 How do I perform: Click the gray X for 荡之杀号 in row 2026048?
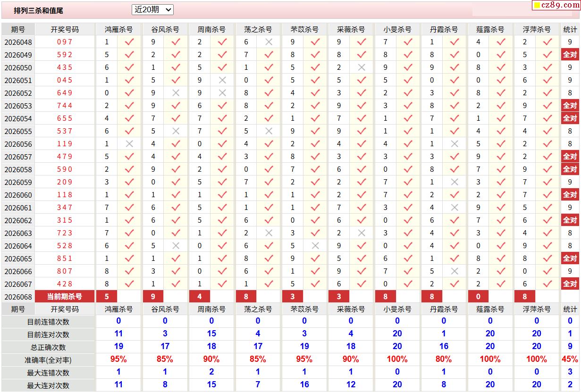(x=269, y=42)
